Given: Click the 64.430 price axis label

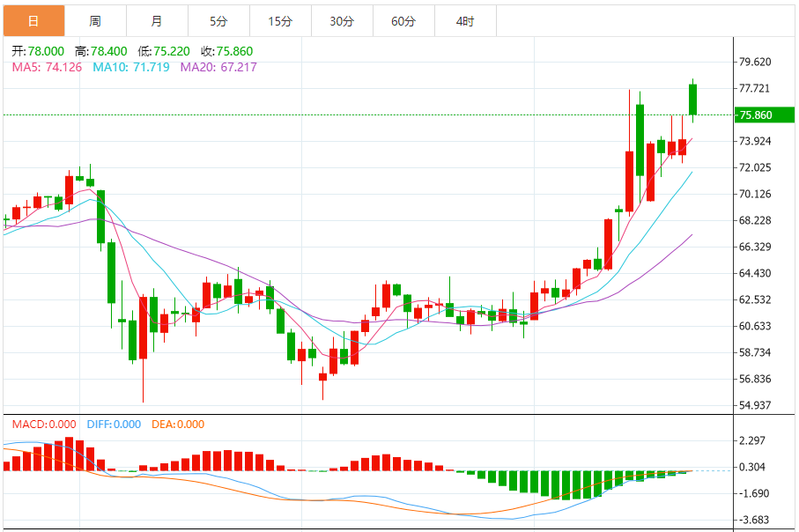Looking at the screenshot, I should click(x=755, y=273).
